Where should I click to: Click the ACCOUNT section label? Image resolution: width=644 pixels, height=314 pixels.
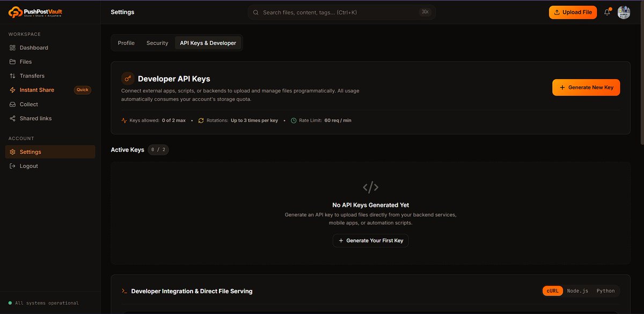click(21, 138)
